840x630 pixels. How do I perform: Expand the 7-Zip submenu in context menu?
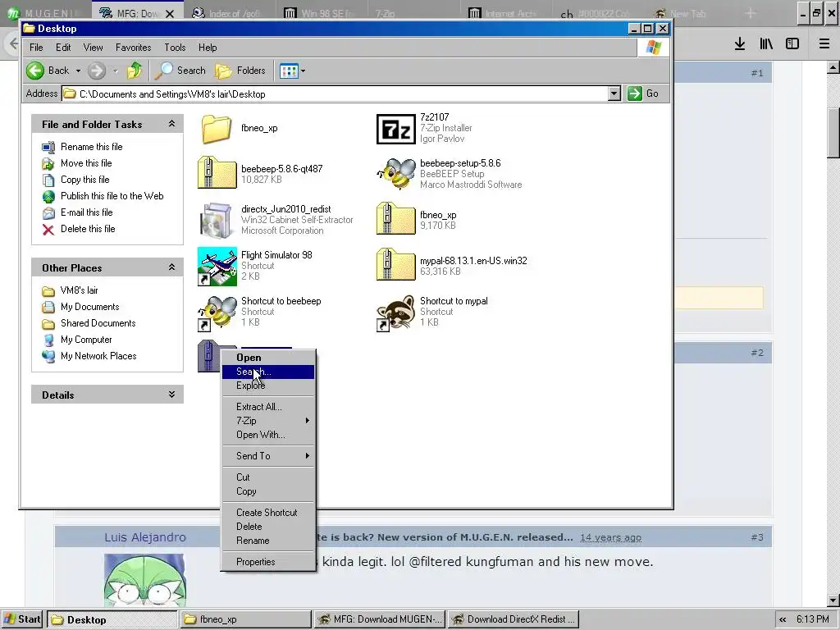[x=268, y=421]
